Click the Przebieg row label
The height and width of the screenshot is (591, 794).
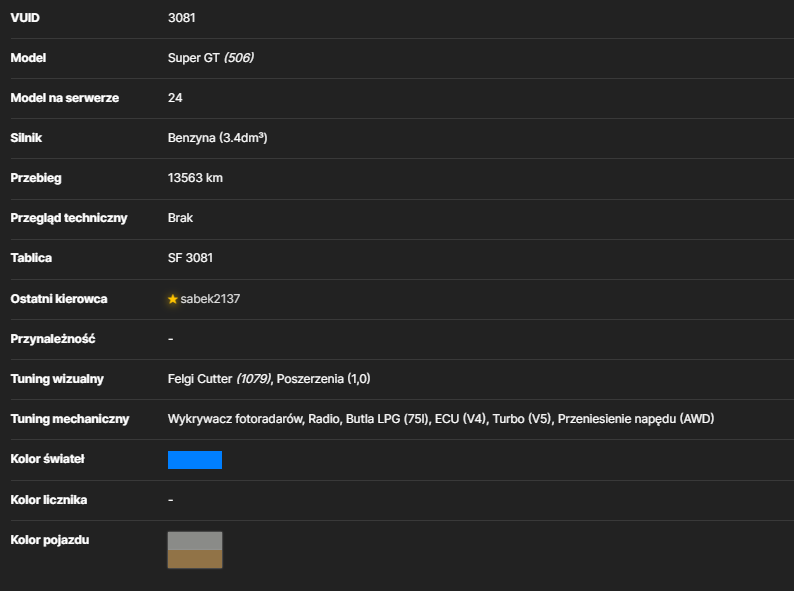pyautogui.click(x=36, y=178)
